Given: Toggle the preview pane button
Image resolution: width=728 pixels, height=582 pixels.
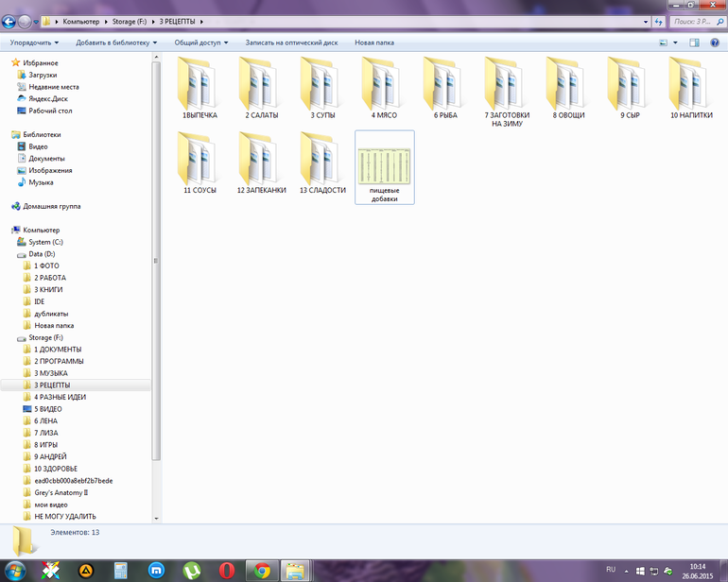Looking at the screenshot, I should tap(694, 43).
